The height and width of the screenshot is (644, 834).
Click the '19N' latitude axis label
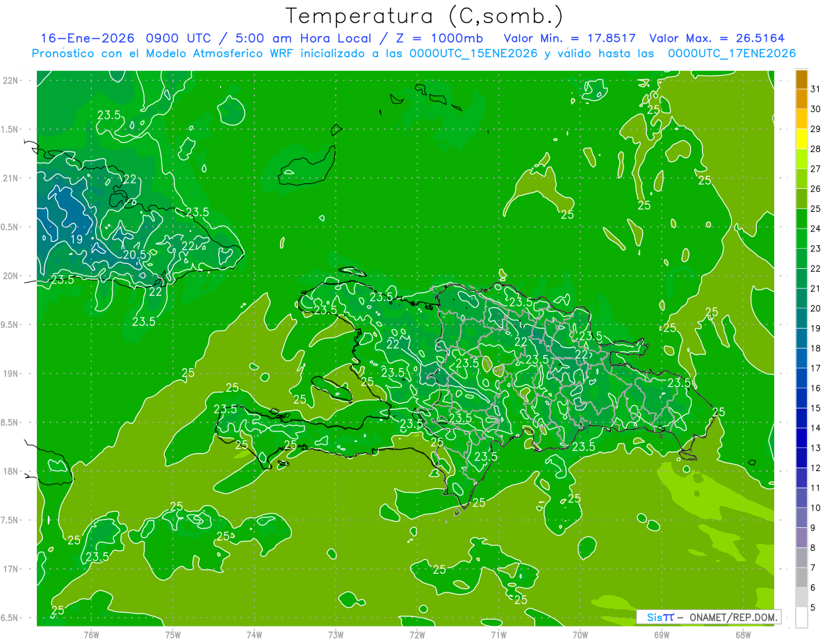(10, 374)
